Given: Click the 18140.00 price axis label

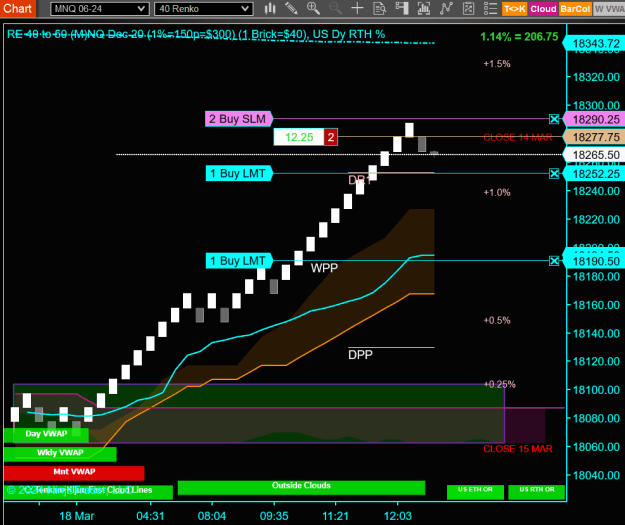Looking at the screenshot, I should pyautogui.click(x=596, y=333).
